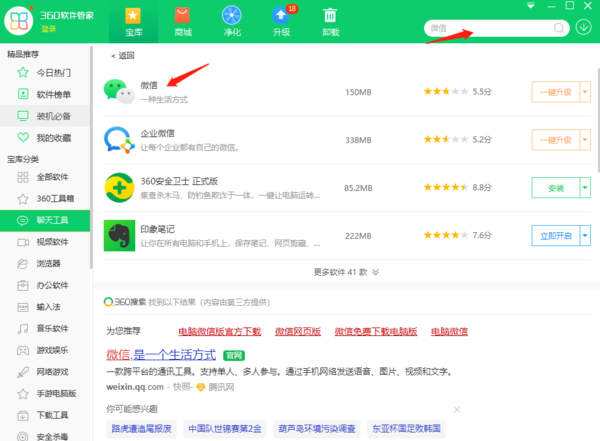The image size is (600, 441).
Task: Open the download manager arrow icon
Action: [584, 28]
